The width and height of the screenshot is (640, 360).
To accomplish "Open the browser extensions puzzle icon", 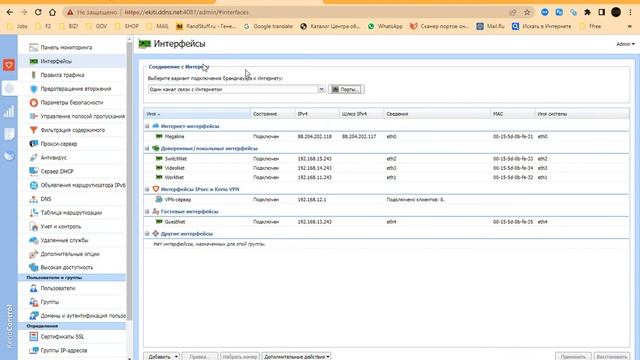I will [587, 12].
